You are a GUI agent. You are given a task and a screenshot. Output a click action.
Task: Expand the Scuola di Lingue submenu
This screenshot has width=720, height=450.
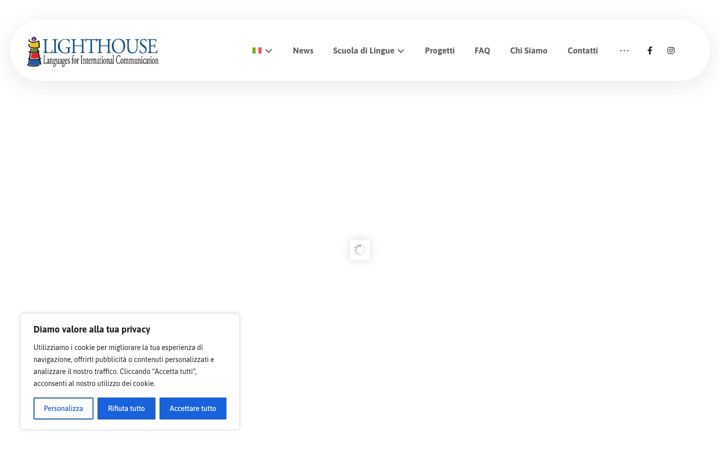click(368, 51)
